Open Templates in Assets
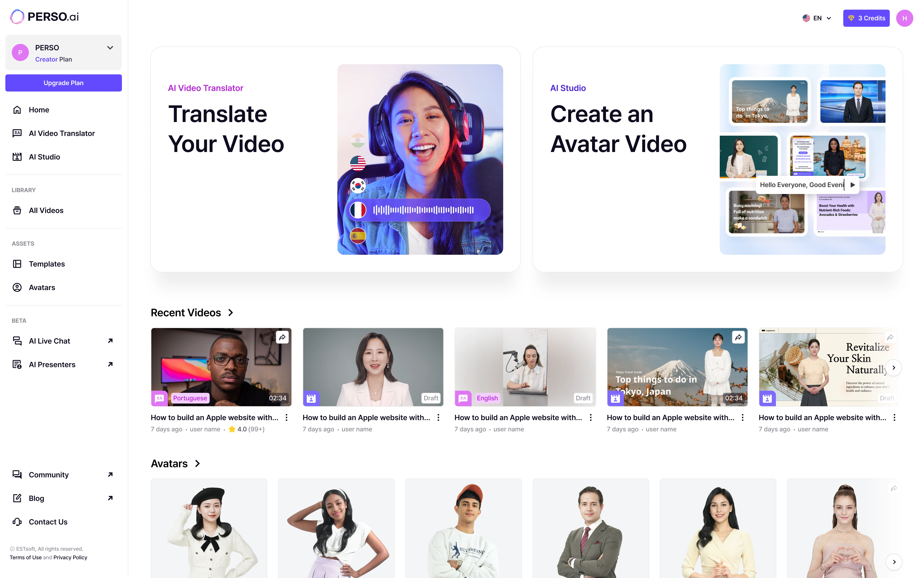924x578 pixels. pyautogui.click(x=64, y=264)
